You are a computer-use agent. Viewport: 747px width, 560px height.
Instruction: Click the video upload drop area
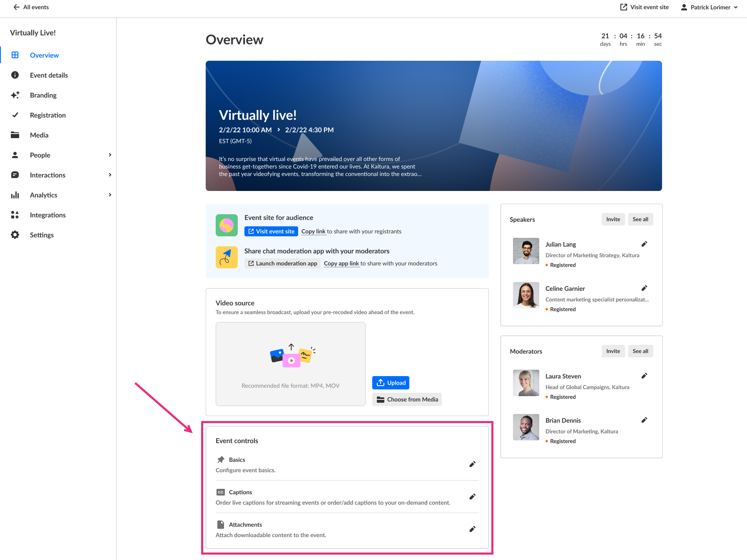pos(291,364)
